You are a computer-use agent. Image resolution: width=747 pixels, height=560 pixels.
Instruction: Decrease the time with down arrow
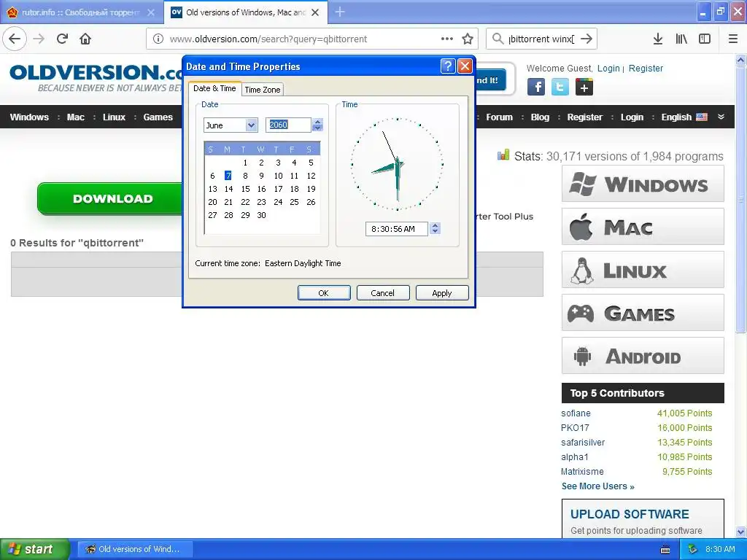(435, 232)
